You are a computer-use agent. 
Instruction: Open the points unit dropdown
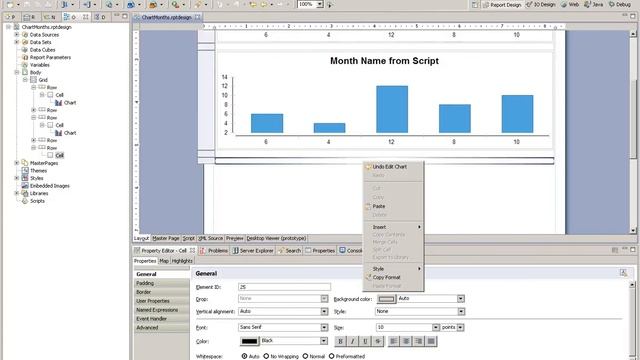tap(460, 327)
